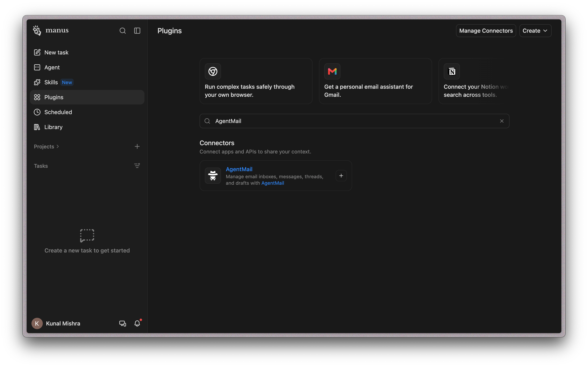Image resolution: width=588 pixels, height=367 pixels.
Task: Click the Manus logo icon
Action: click(37, 31)
